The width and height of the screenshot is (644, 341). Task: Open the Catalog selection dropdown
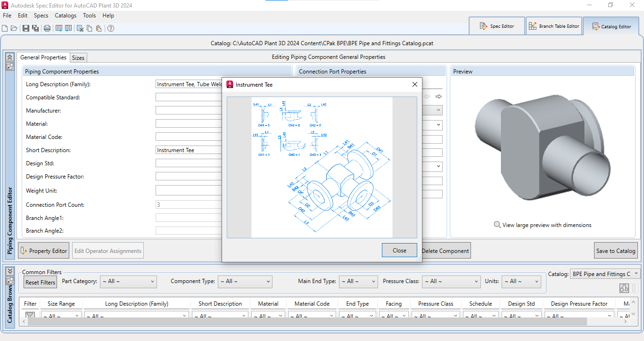[x=605, y=274]
